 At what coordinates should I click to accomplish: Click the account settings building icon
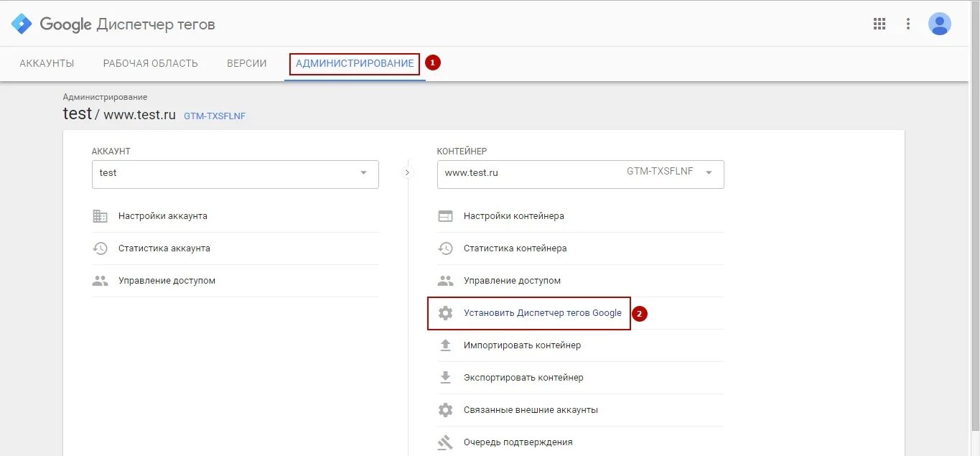click(100, 216)
